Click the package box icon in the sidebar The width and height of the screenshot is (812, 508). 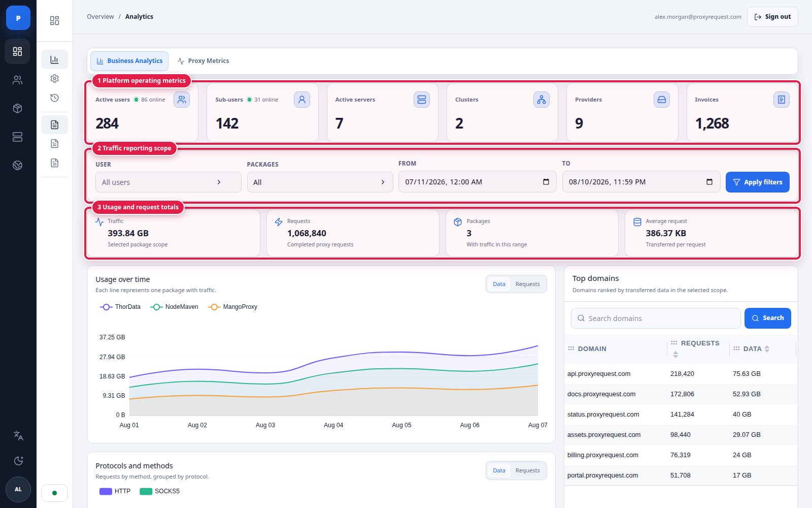point(18,108)
